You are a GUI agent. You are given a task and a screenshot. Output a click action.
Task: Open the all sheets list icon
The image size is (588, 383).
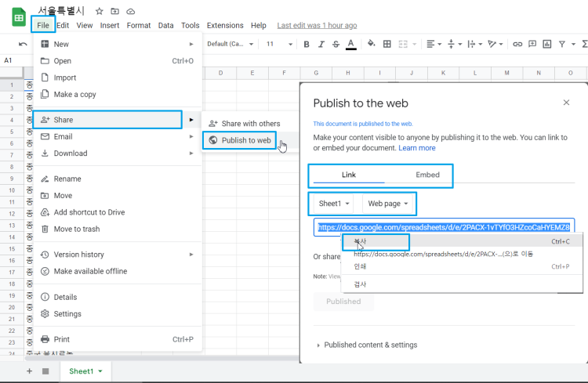pyautogui.click(x=45, y=371)
